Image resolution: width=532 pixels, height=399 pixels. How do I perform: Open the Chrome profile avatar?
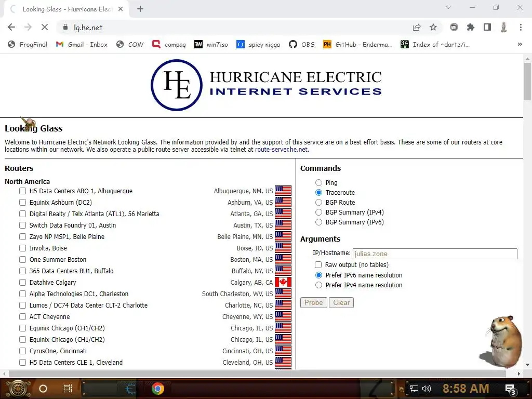[504, 28]
